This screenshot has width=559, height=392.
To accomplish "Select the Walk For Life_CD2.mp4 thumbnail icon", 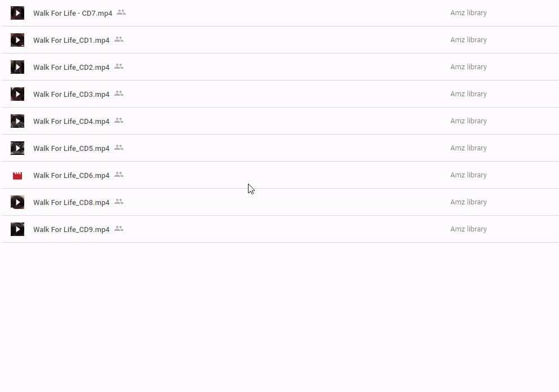I will [17, 67].
